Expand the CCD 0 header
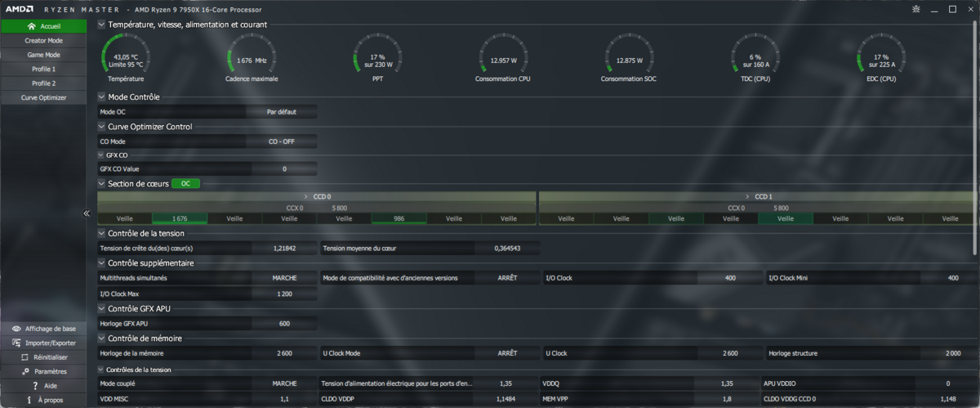The height and width of the screenshot is (408, 980). [317, 197]
